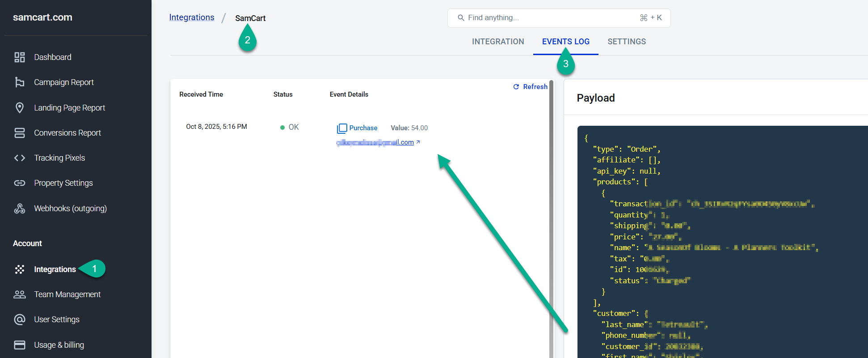Viewport: 868px width, 358px height.
Task: Click the events list vertical scrollbar
Action: point(552,219)
